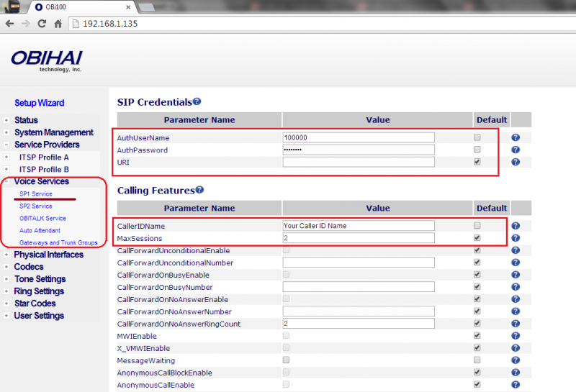Expand the Codecs tree node
Viewport: 576px width, 392px height.
click(6, 267)
